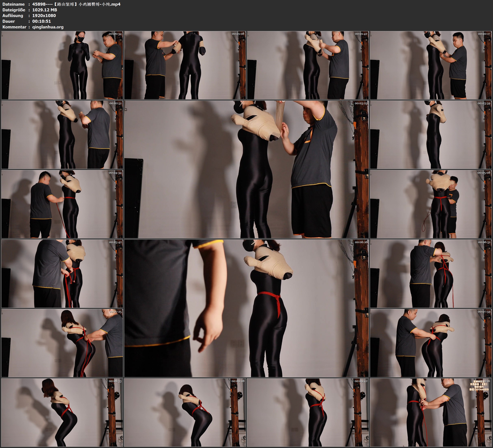Viewport: 493px width, 448px height.
Task: Open the frame timestamped 00:03:59
Action: coord(431,134)
